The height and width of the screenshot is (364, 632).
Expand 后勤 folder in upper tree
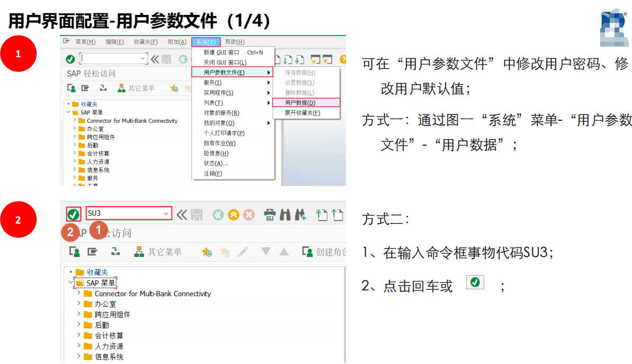point(75,145)
